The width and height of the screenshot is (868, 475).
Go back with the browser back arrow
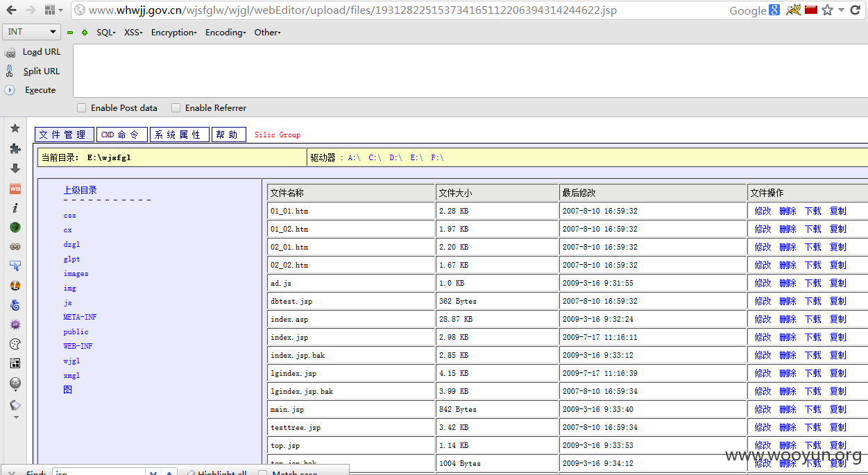point(12,10)
